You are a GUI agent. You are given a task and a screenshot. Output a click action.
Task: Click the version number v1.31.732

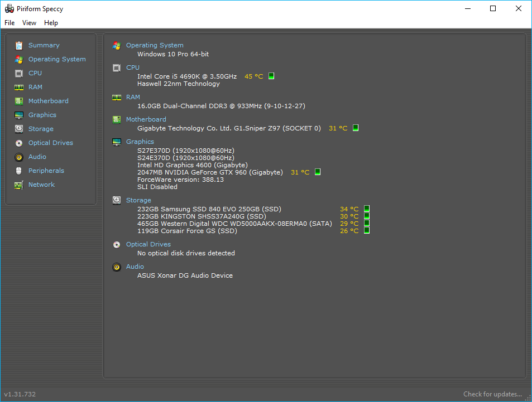20,394
